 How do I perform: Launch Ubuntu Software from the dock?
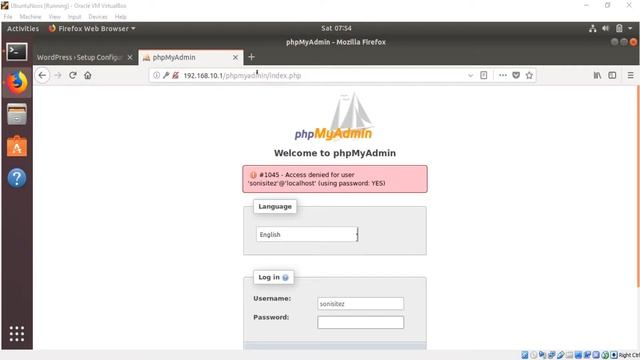point(17,146)
